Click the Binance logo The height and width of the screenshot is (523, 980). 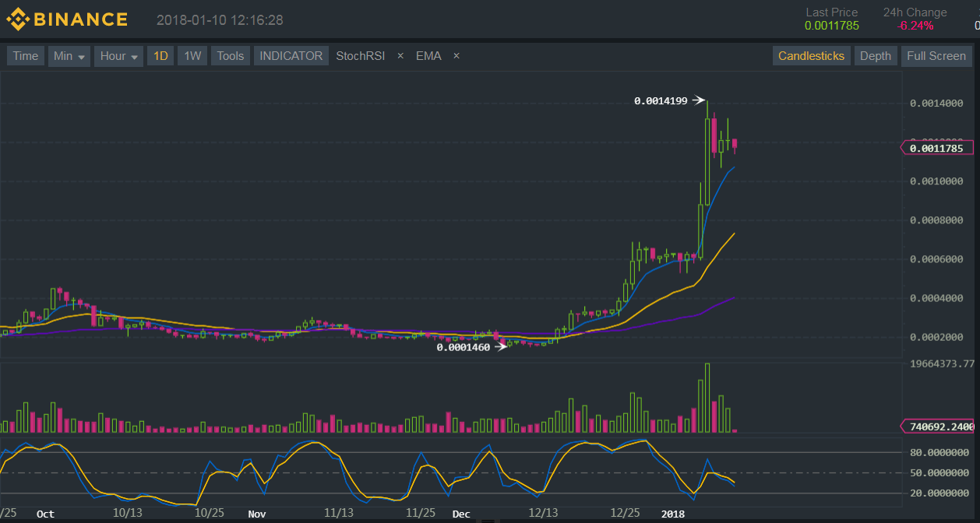pyautogui.click(x=67, y=19)
